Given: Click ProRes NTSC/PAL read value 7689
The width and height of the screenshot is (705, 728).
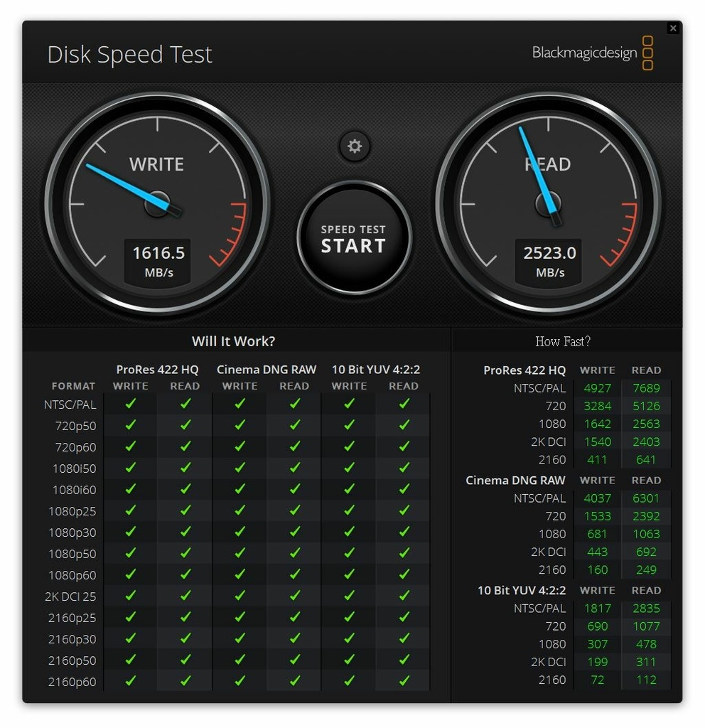Looking at the screenshot, I should tap(646, 388).
